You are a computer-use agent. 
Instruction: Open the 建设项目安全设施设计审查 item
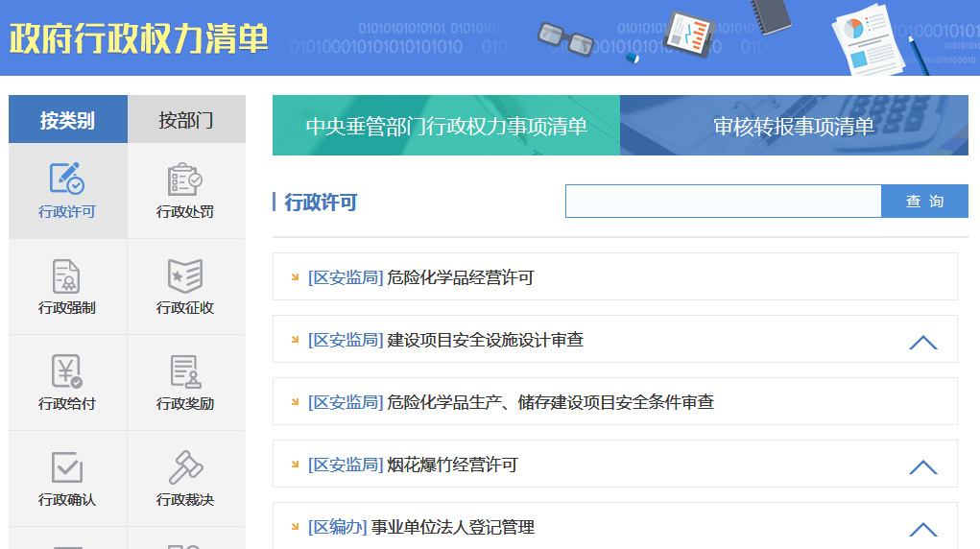click(485, 340)
